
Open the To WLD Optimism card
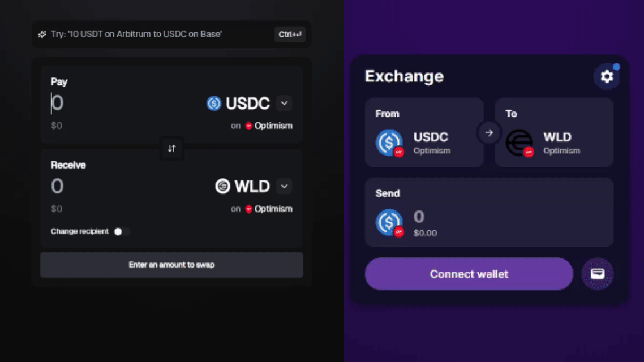(x=554, y=132)
